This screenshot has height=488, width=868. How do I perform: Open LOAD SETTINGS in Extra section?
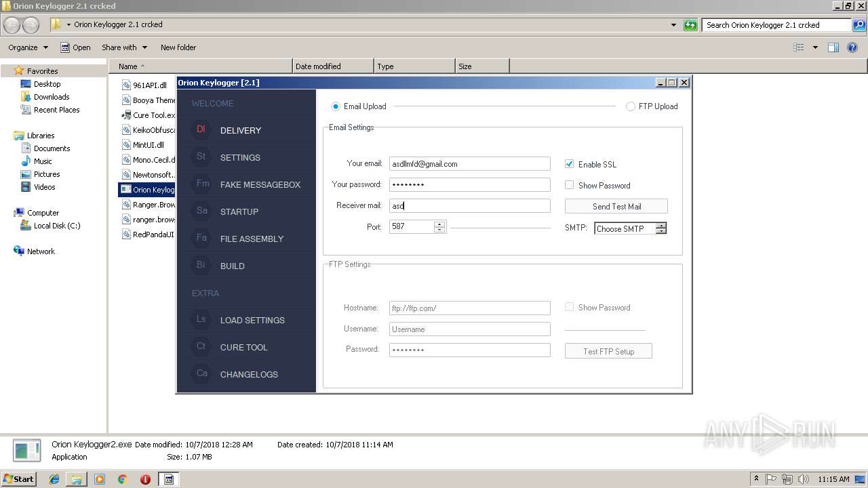point(252,320)
